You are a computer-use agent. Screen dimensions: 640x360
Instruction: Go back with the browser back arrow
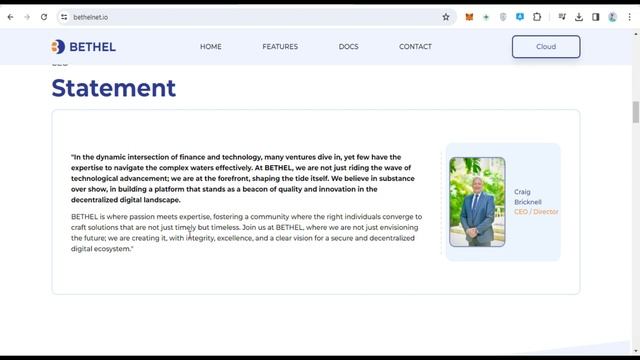10,17
